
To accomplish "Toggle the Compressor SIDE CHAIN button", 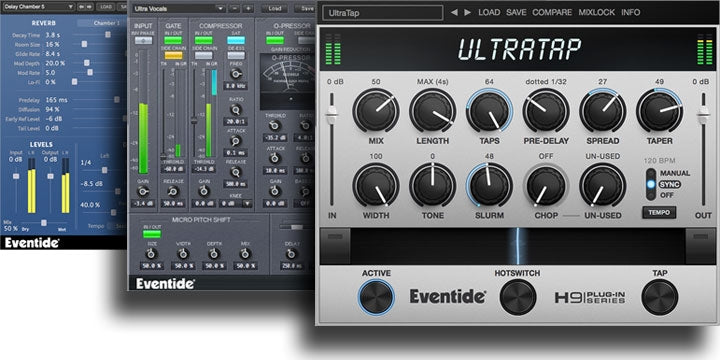I will [203, 56].
